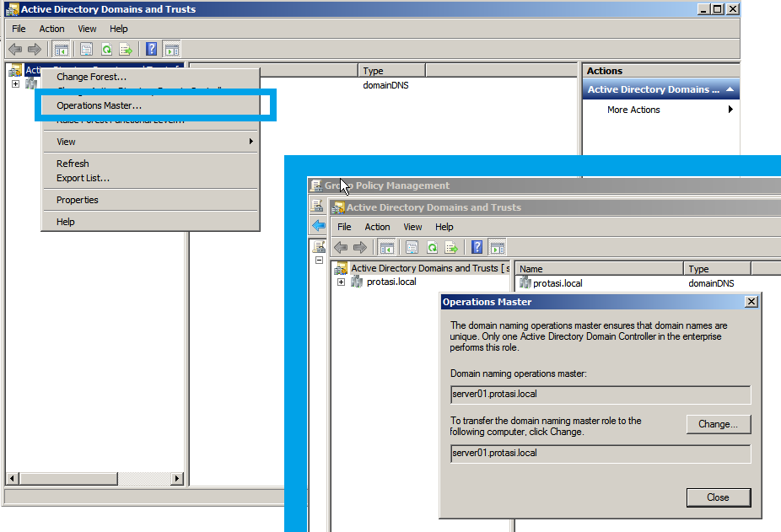Click Group Policy Management title bar icon
This screenshot has width=781, height=532.
(x=315, y=185)
